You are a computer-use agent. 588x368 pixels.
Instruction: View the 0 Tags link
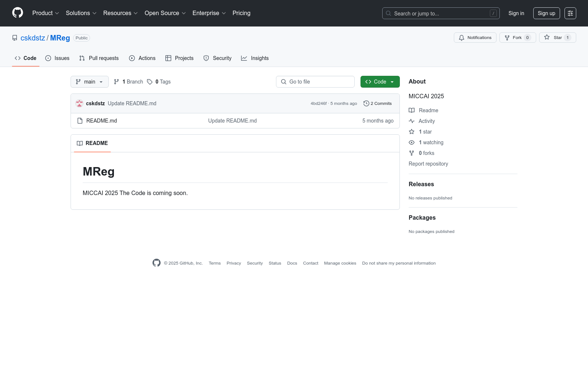(159, 82)
